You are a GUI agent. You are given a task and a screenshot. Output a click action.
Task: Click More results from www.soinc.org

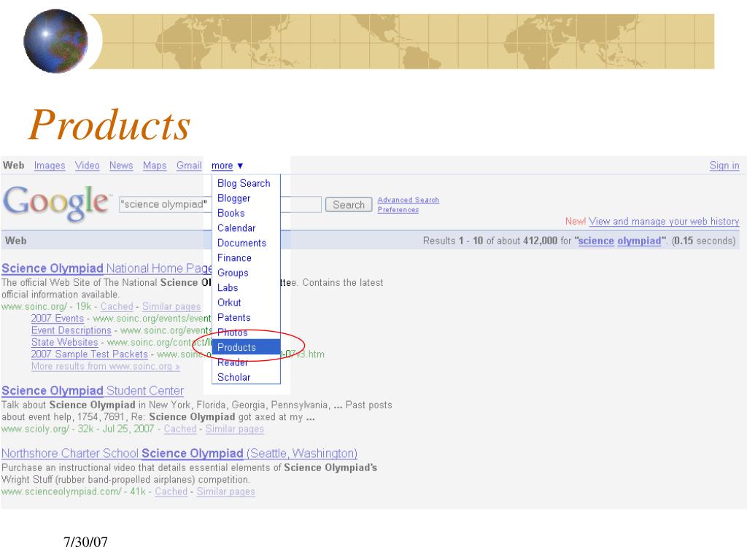tap(105, 366)
